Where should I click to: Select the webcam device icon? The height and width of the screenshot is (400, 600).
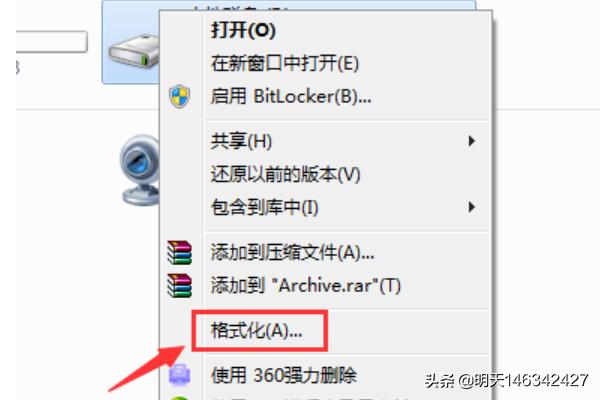coord(140,170)
